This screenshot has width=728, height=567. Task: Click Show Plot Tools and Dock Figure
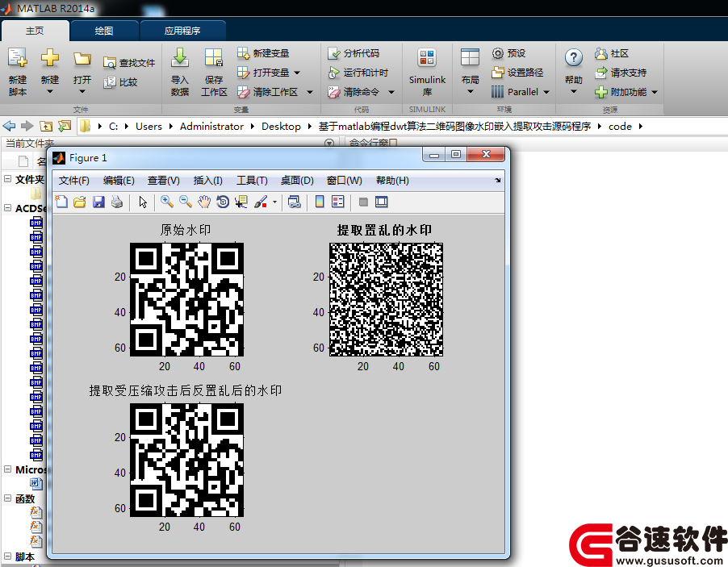point(382,202)
